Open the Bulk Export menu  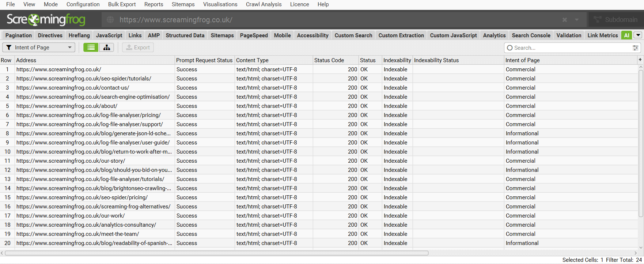[122, 4]
